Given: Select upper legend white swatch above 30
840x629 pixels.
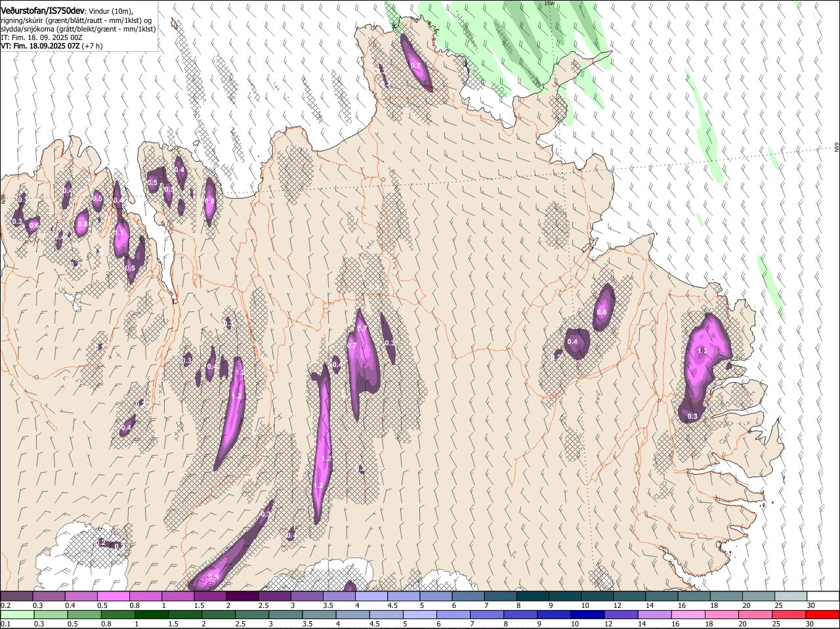Looking at the screenshot, I should coord(823,596).
